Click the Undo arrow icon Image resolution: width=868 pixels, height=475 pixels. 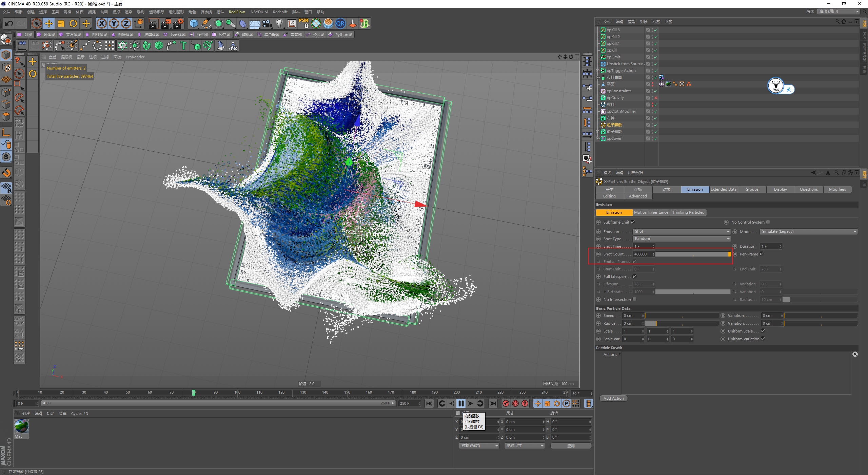pyautogui.click(x=9, y=23)
